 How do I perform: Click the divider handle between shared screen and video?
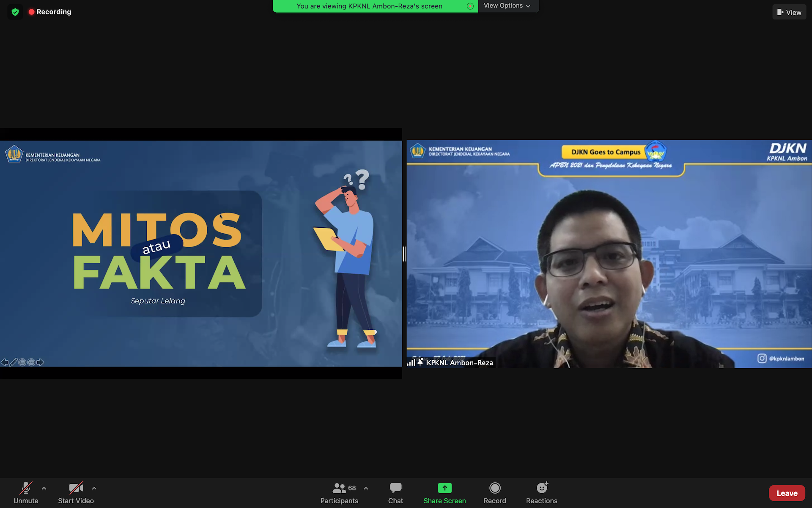(x=404, y=254)
